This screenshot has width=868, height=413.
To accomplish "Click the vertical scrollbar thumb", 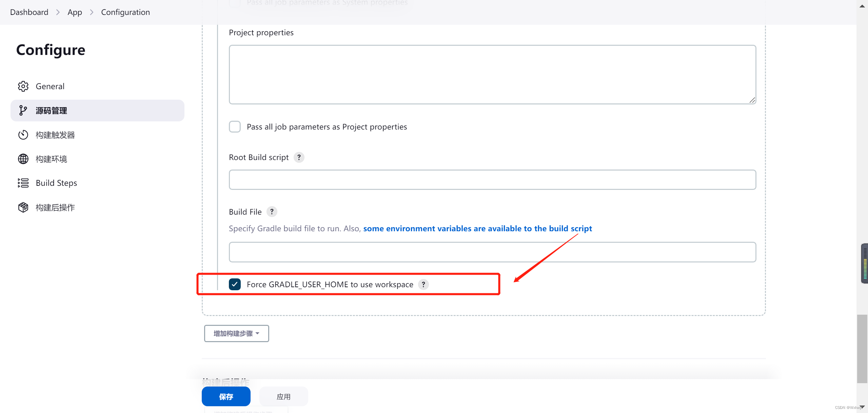I will click(862, 349).
